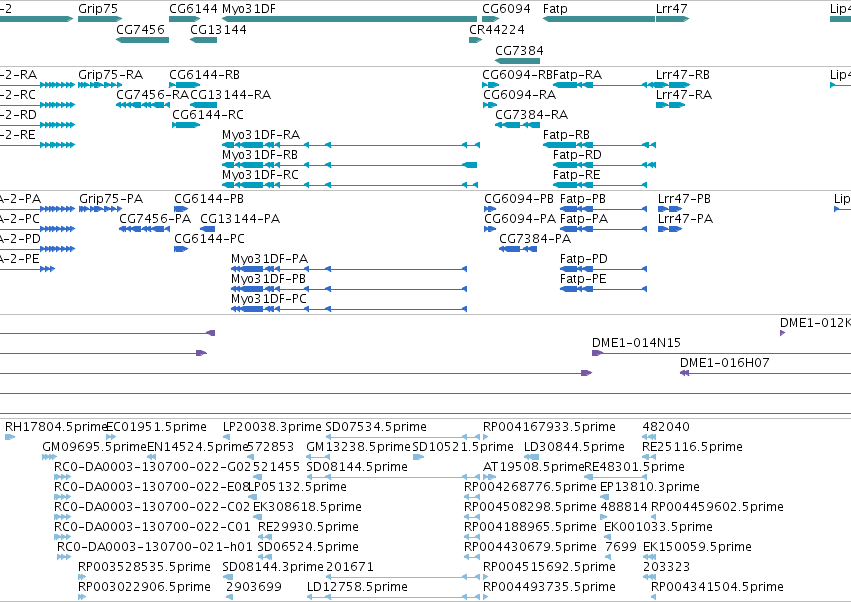Click the Fatp-PB protein label
The height and width of the screenshot is (602, 851).
pos(583,199)
